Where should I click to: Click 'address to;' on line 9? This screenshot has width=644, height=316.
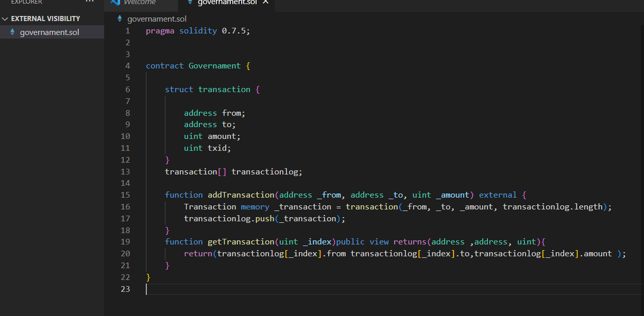click(x=210, y=124)
